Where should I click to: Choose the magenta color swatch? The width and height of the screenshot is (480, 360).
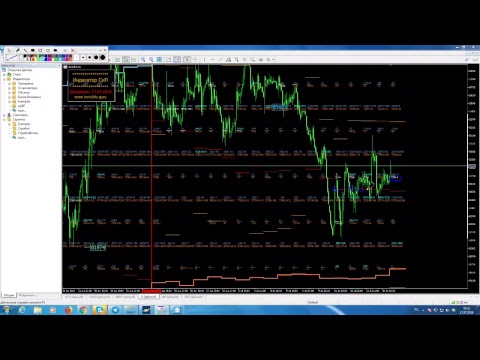(x=49, y=59)
